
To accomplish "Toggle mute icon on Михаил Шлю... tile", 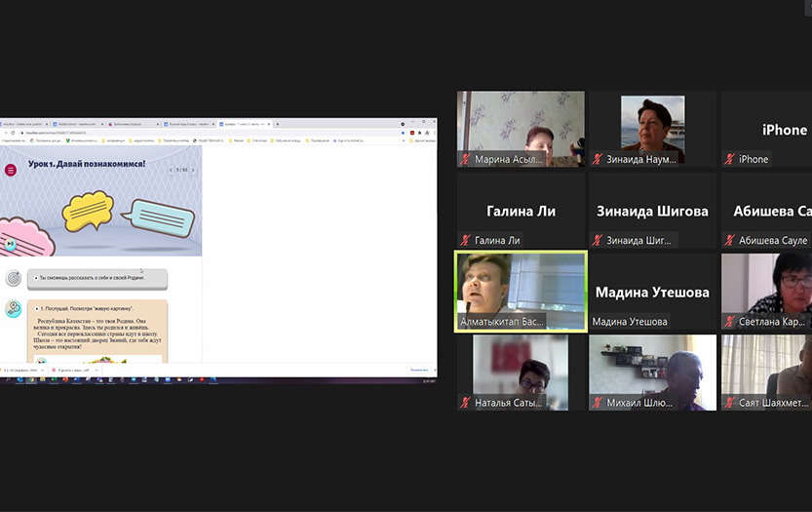I will [598, 402].
